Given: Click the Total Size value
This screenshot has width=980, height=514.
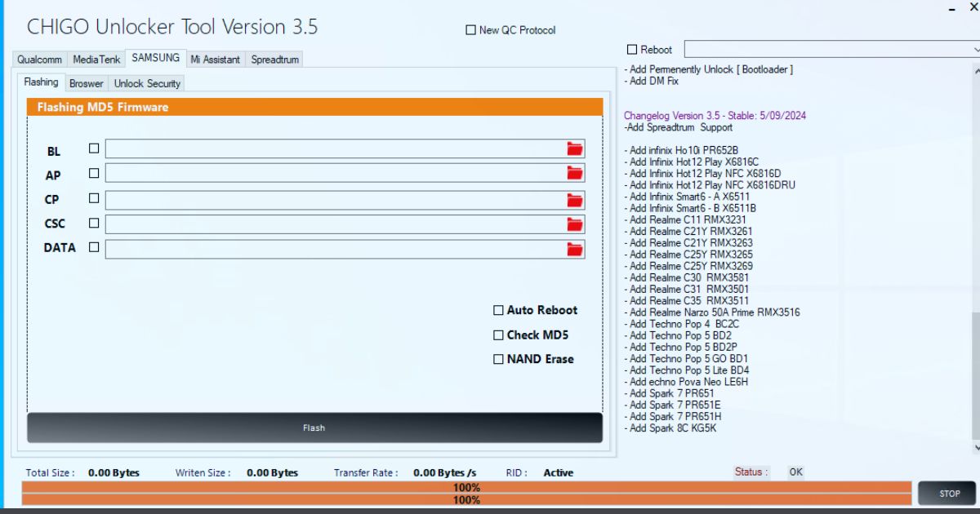Looking at the screenshot, I should pyautogui.click(x=114, y=473).
